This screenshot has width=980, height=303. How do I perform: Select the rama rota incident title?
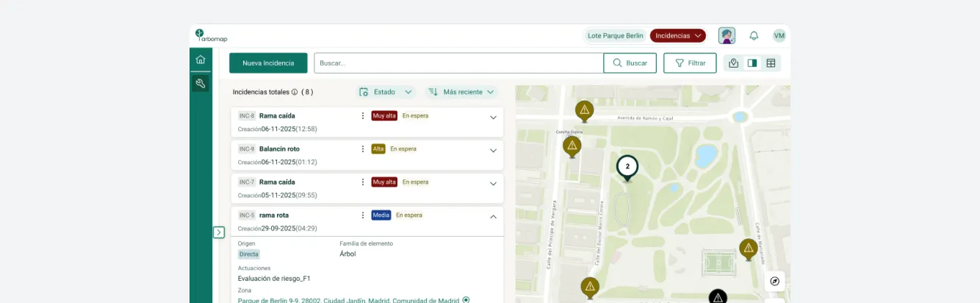274,215
